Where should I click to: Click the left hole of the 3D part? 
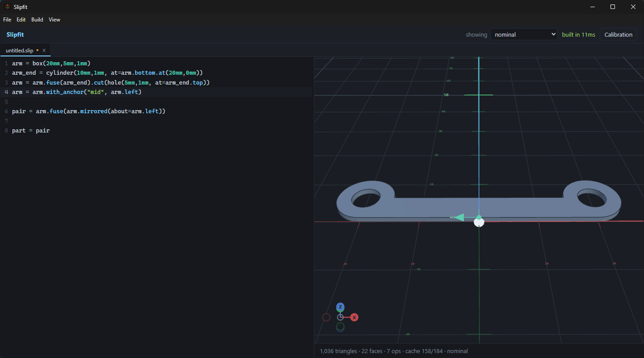(x=366, y=198)
